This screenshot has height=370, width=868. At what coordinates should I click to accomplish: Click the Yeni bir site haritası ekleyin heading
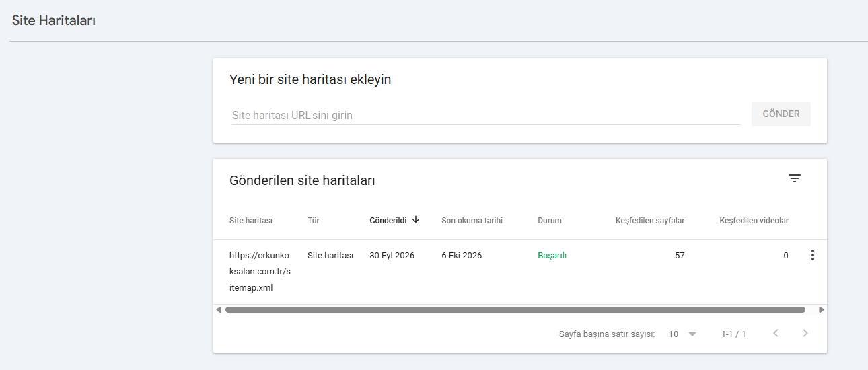pos(310,79)
